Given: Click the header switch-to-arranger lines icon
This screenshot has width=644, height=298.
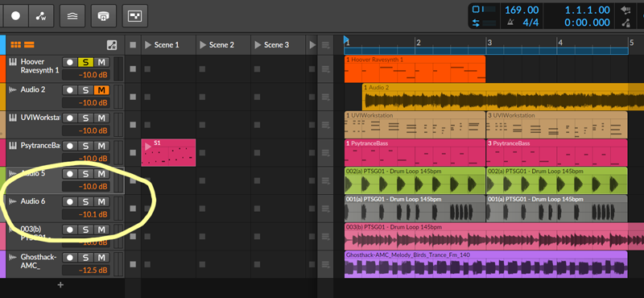Looking at the screenshot, I should pyautogui.click(x=326, y=45).
